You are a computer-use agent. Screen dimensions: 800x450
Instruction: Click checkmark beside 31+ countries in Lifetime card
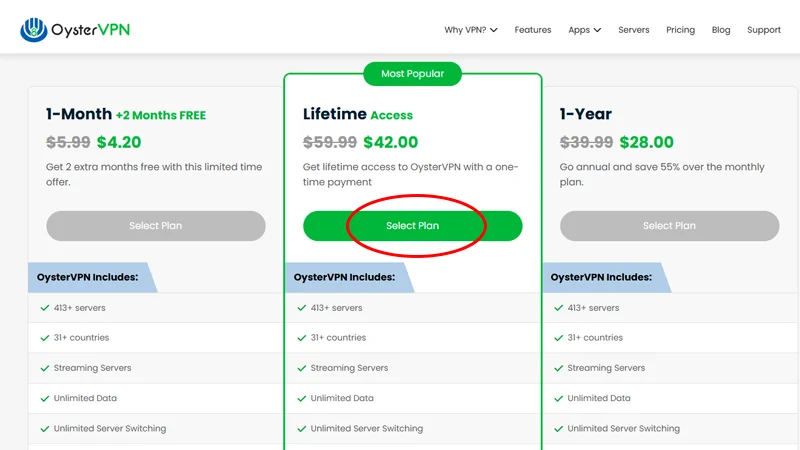click(x=302, y=338)
